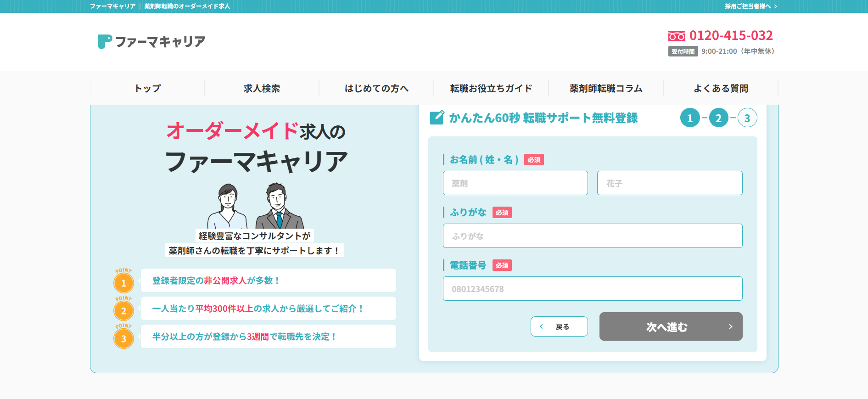Click オーダーメイド求人の headline text
The image size is (868, 399).
[256, 131]
